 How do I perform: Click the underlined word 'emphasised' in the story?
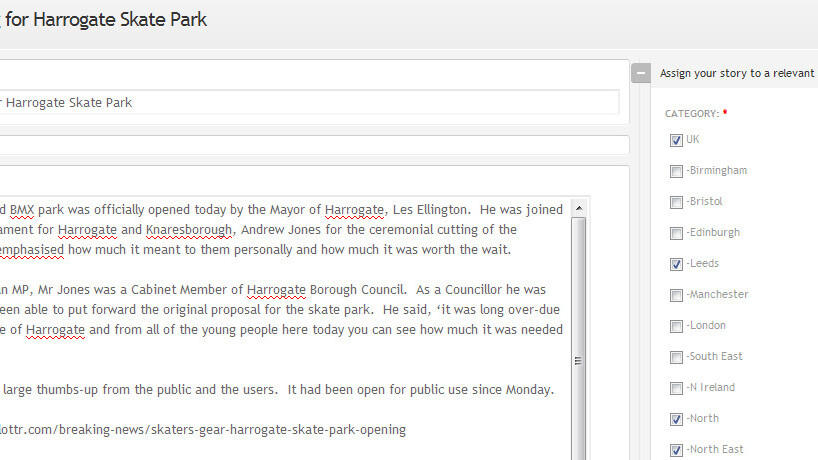click(32, 250)
